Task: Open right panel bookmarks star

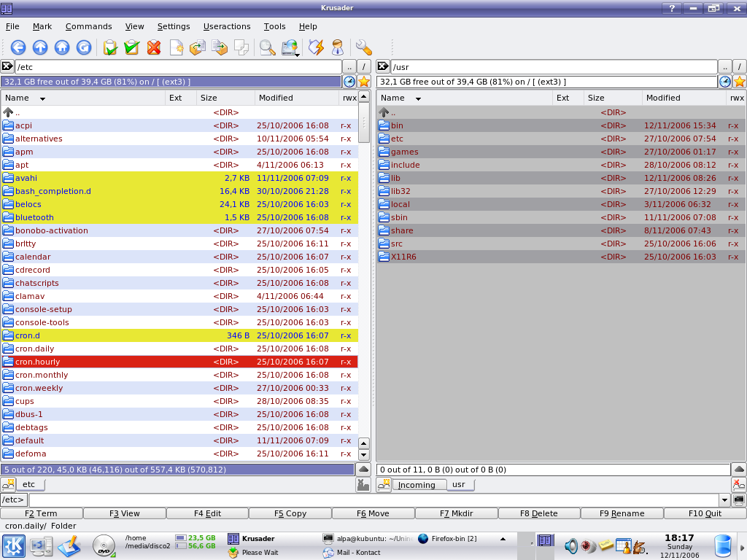Action: 740,82
